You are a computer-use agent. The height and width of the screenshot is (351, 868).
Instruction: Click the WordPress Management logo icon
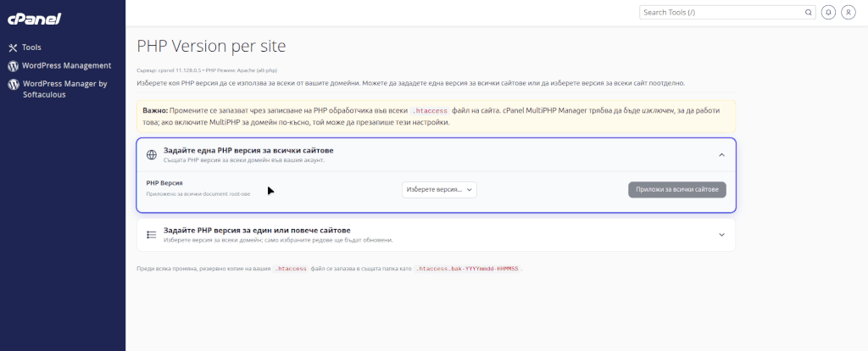pos(13,66)
